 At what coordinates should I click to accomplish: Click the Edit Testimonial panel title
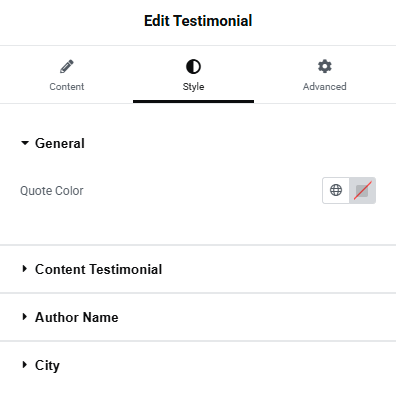pos(198,21)
